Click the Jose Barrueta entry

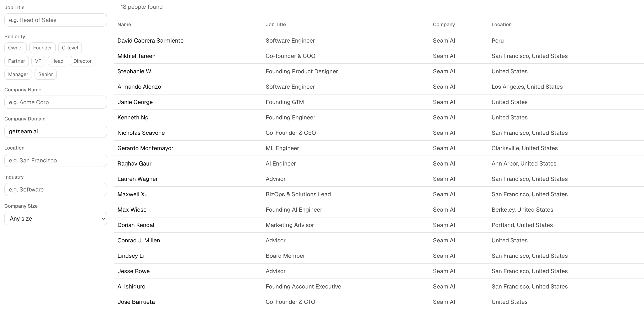click(136, 302)
